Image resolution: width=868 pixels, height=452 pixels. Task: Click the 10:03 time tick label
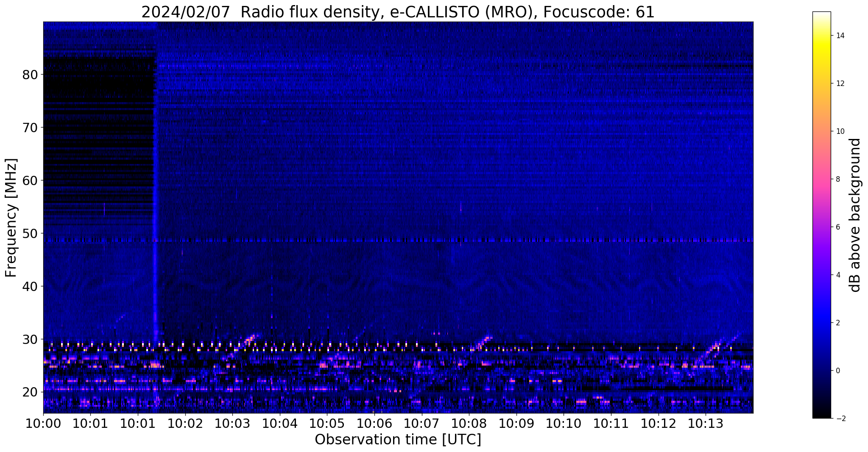pyautogui.click(x=232, y=424)
